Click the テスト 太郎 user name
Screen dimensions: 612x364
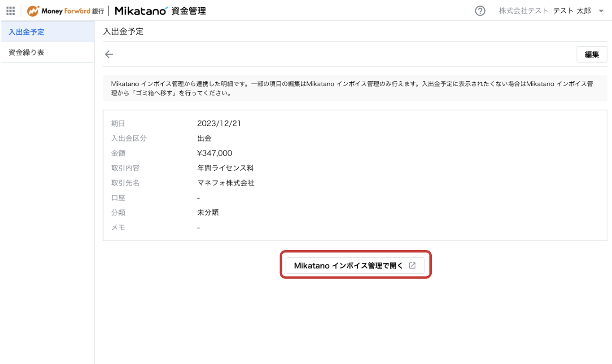(572, 11)
